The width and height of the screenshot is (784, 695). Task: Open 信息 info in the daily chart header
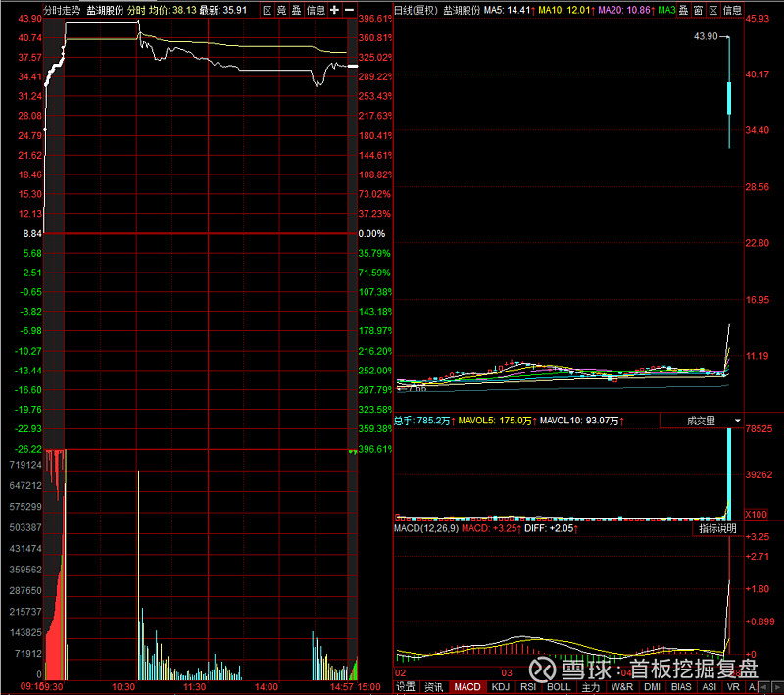point(732,10)
